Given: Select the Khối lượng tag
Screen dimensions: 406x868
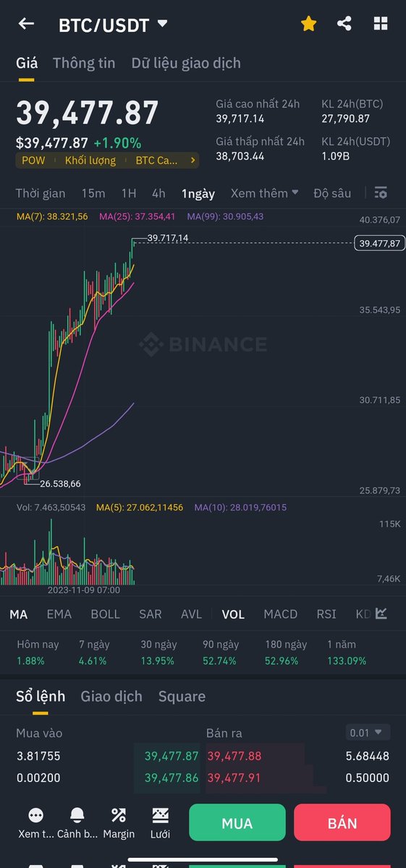Looking at the screenshot, I should coord(90,161).
